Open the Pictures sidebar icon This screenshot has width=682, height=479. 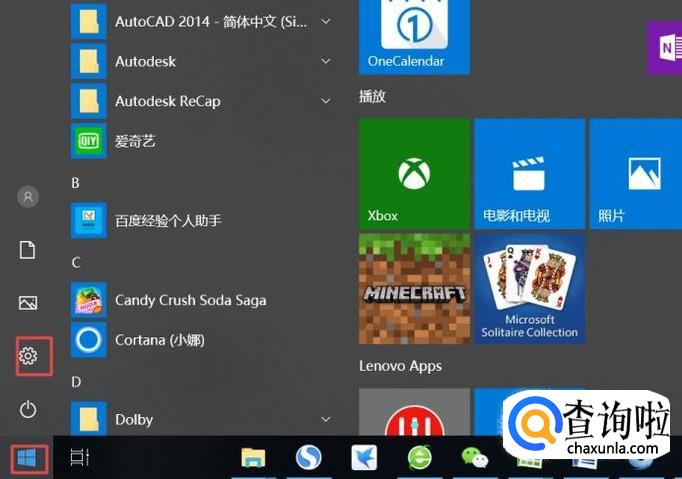click(x=28, y=303)
